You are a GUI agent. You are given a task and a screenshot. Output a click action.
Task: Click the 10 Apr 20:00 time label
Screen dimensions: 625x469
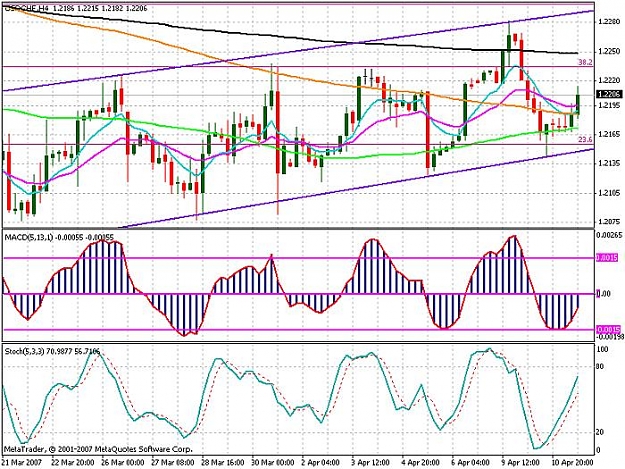(x=573, y=463)
